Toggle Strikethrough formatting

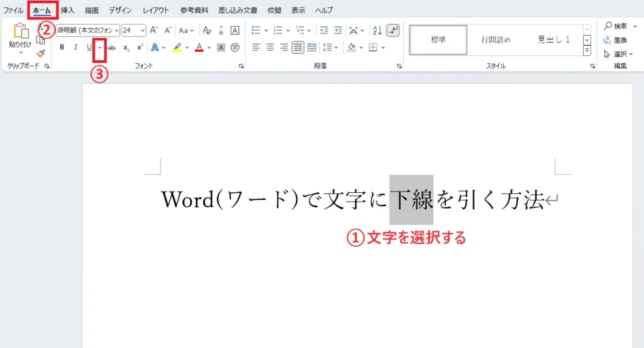point(112,48)
